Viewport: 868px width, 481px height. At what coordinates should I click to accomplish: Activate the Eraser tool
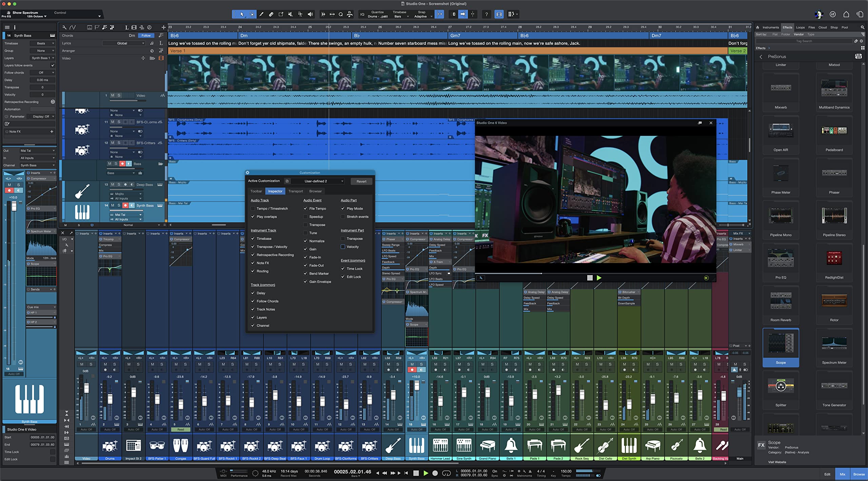point(271,14)
